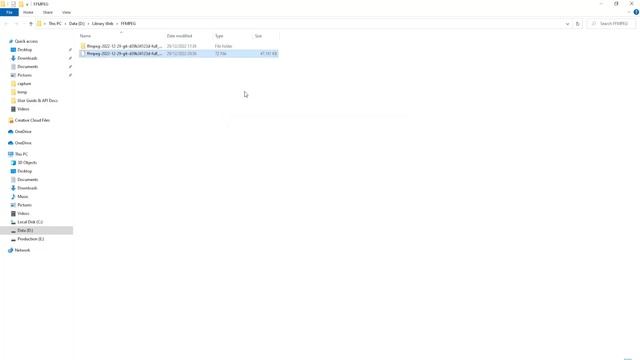Click the Music note icon
640x360 pixels.
[13, 197]
